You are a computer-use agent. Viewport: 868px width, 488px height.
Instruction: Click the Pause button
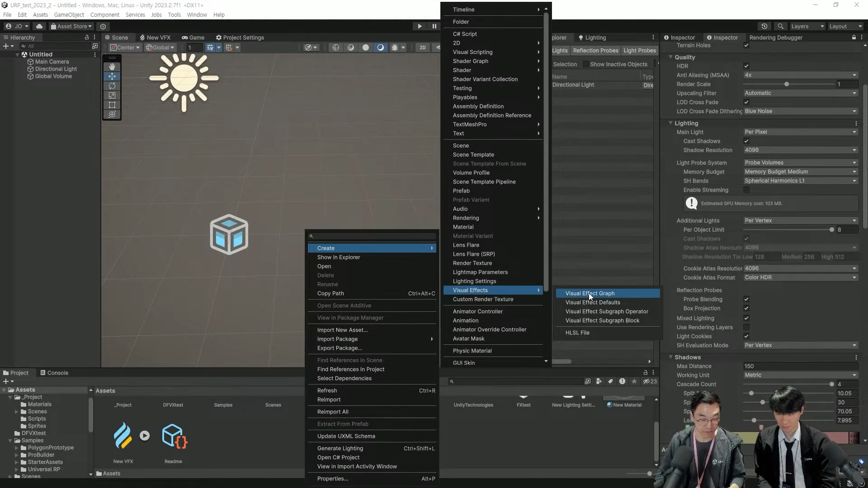coord(434,26)
